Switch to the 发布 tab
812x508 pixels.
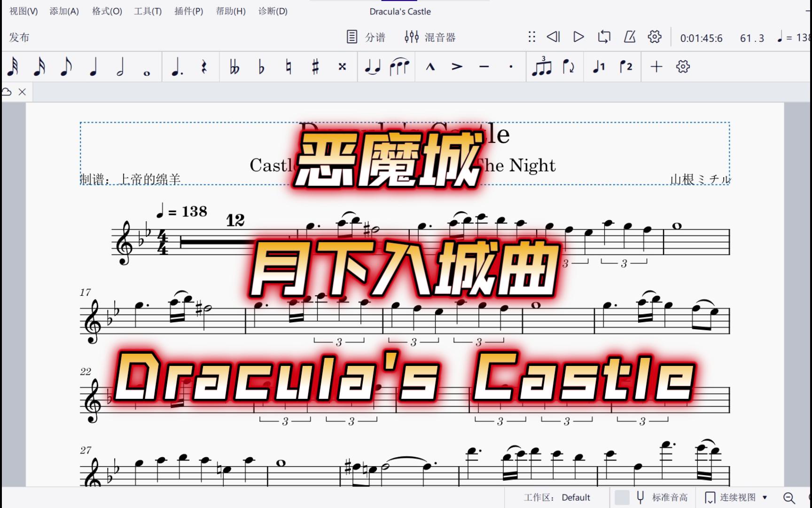19,37
